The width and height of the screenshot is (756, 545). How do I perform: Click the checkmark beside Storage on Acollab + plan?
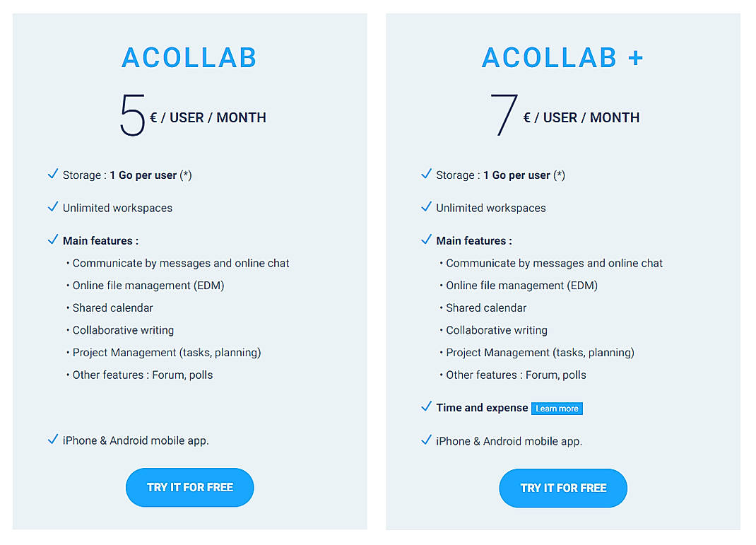[426, 173]
